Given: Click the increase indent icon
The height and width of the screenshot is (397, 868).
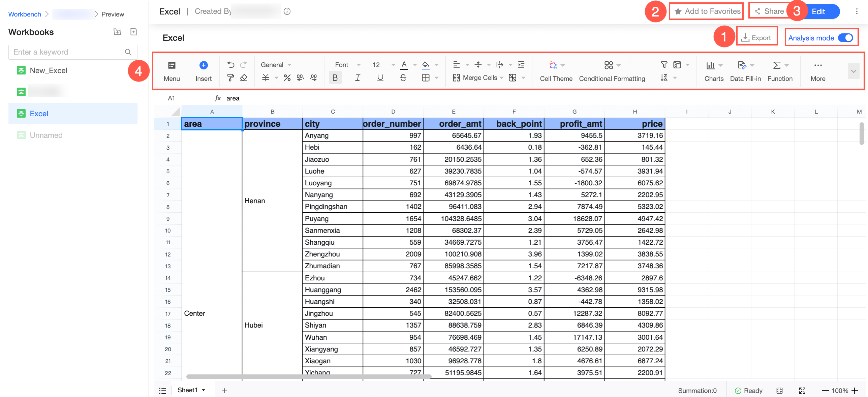Looking at the screenshot, I should [521, 65].
